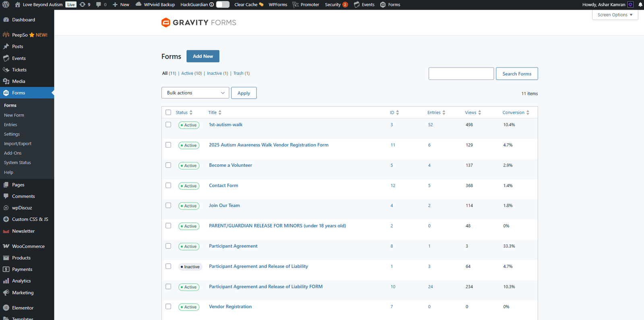Click the Gravity Forms icon in admin bar
Screen dimensions: 644x320
pyautogui.click(x=383, y=5)
